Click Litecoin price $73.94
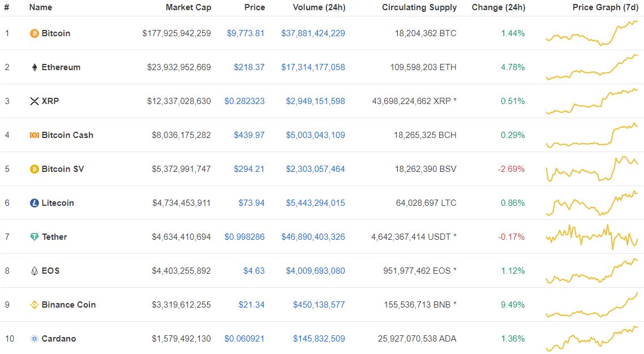This screenshot has height=354, width=644. 252,203
